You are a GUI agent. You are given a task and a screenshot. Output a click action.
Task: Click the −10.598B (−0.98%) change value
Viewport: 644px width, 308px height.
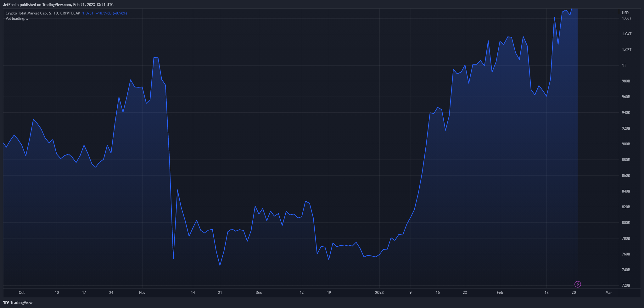pos(111,13)
